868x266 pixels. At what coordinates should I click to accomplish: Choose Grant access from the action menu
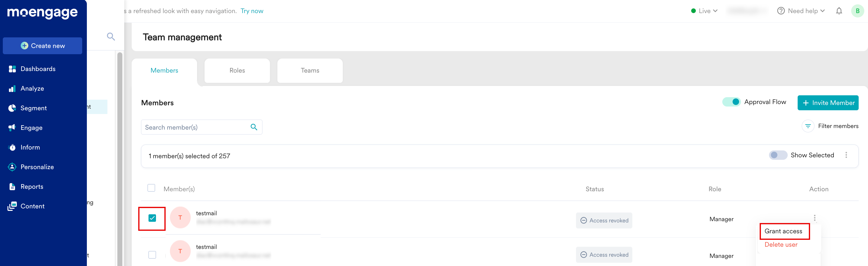[783, 231]
